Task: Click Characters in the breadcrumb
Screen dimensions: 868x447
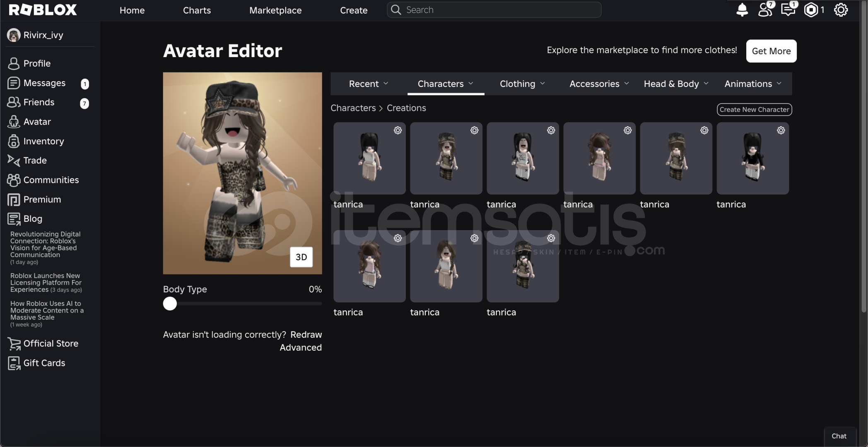Action: tap(353, 108)
